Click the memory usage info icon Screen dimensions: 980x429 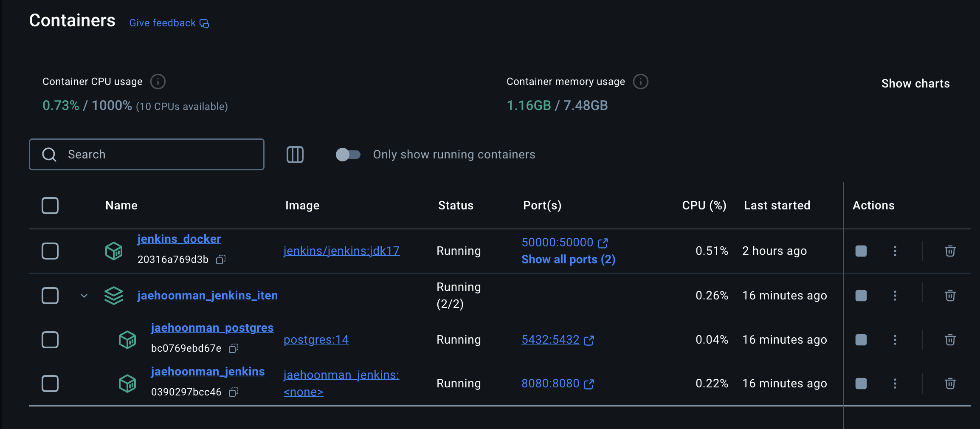(x=641, y=82)
